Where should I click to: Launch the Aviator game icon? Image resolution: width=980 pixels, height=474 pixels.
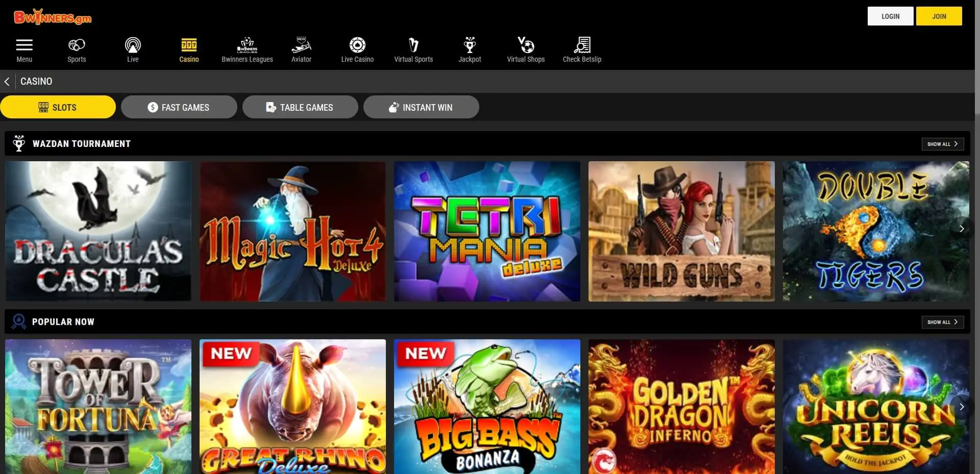(301, 45)
